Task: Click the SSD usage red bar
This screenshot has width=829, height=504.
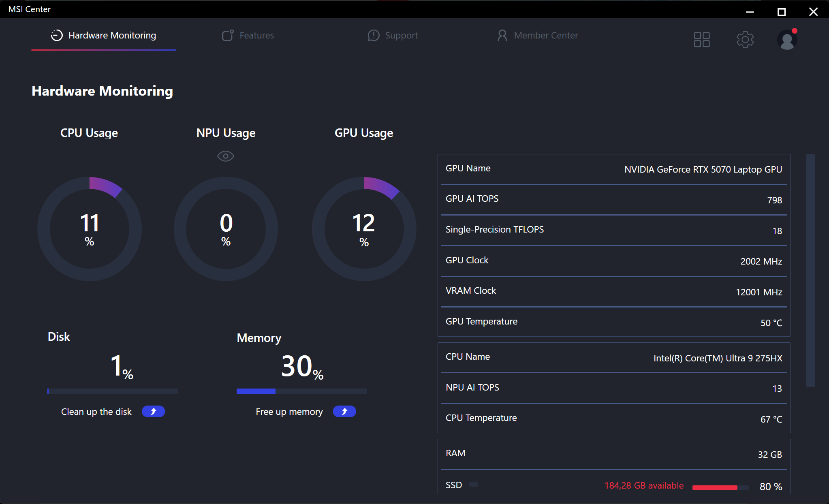Action: [720, 487]
